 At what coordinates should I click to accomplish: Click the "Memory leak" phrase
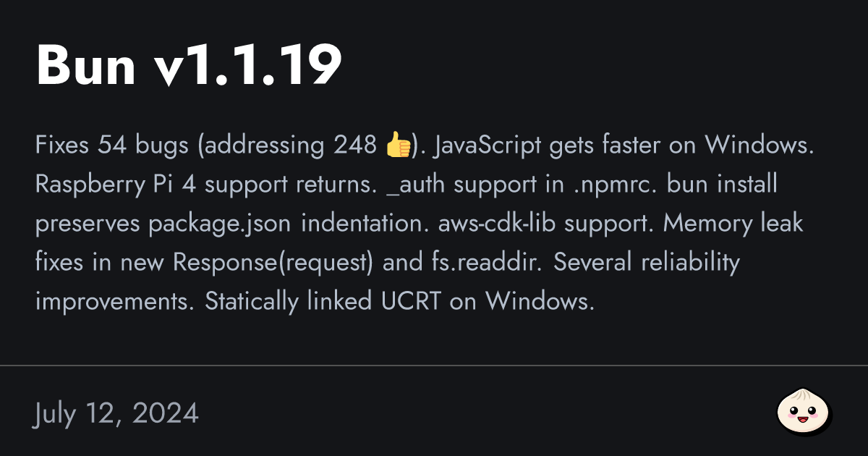tap(733, 224)
